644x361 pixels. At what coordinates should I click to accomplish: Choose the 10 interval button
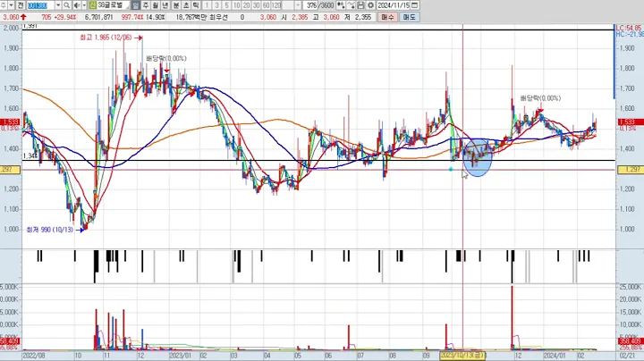click(x=236, y=5)
